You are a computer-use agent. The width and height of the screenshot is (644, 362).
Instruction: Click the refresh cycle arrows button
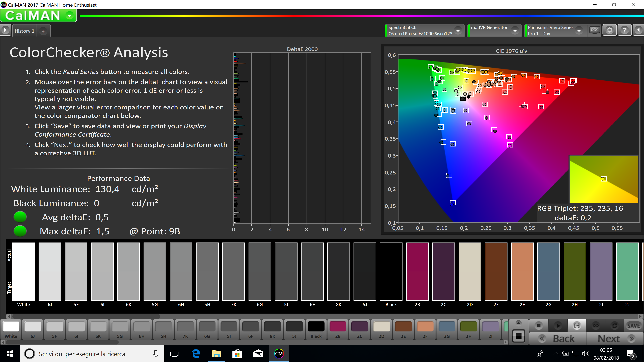tap(614, 325)
